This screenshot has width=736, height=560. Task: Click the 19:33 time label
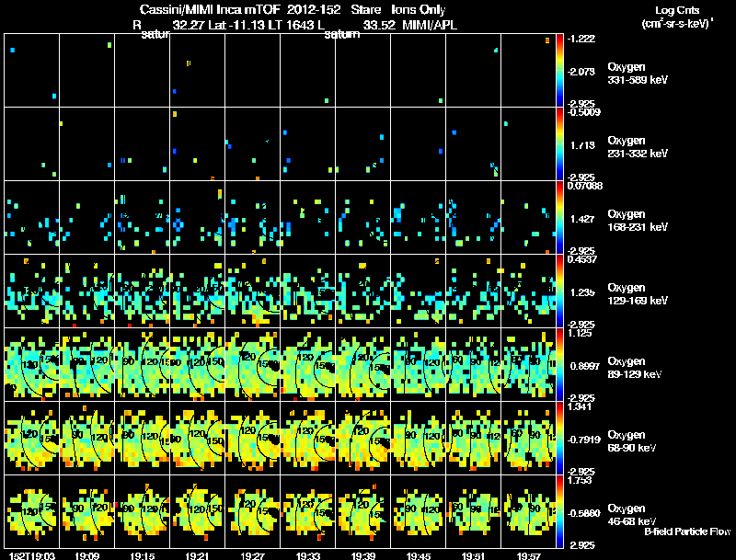click(x=308, y=556)
